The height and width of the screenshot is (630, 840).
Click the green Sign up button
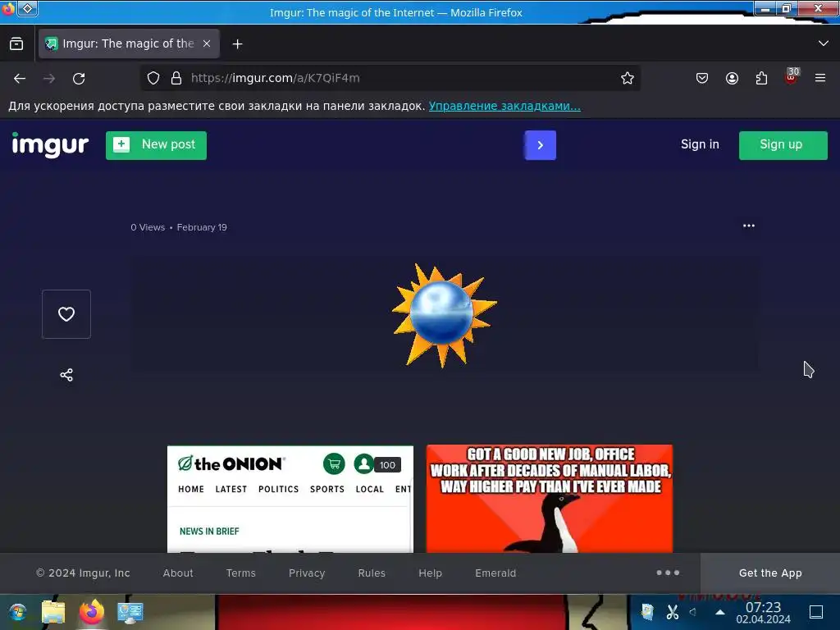783,145
